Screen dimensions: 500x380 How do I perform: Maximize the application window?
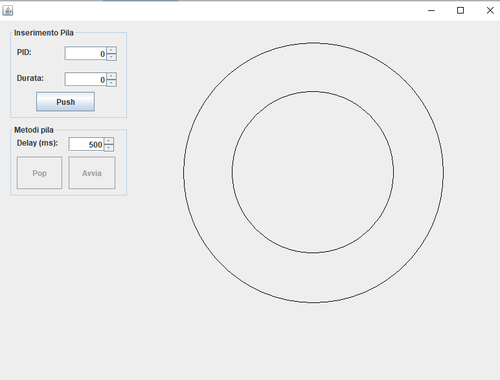tap(460, 10)
